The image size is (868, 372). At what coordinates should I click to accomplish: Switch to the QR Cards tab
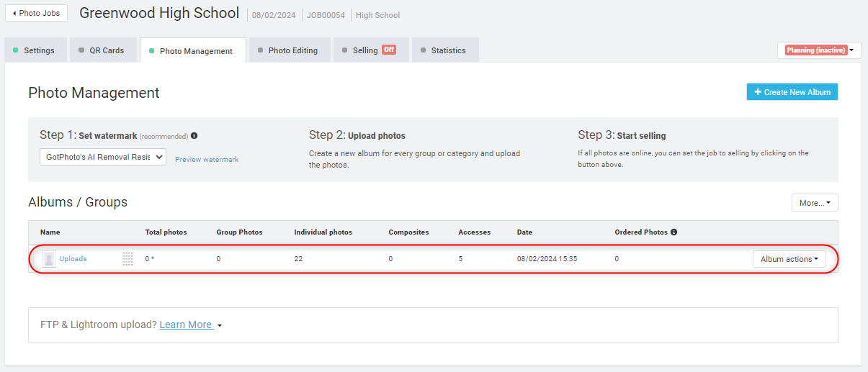102,50
